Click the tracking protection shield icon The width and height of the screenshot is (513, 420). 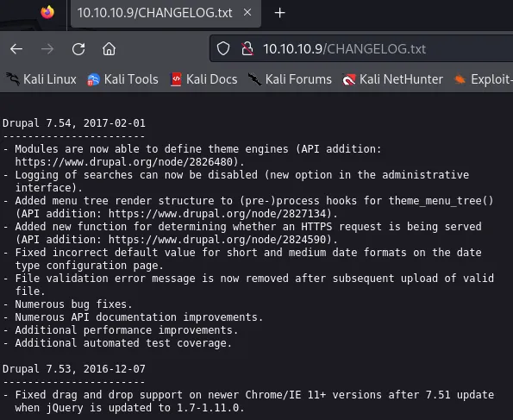pyautogui.click(x=223, y=49)
